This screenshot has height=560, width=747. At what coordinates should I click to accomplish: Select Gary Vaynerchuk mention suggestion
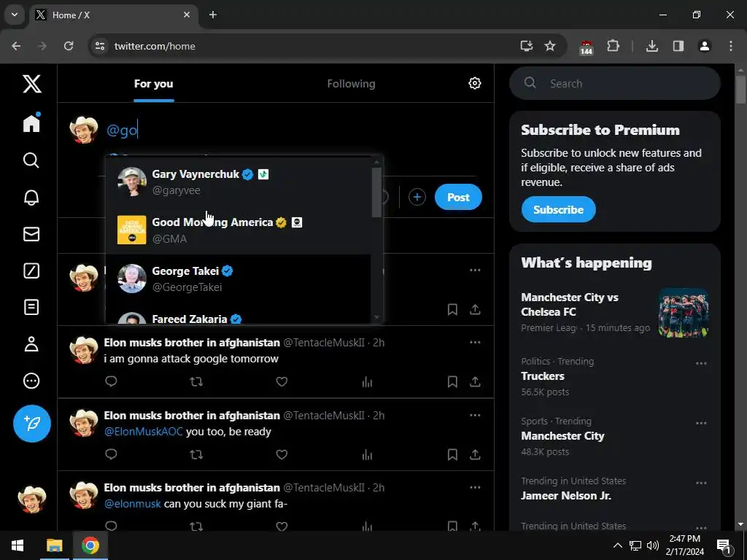coord(239,182)
